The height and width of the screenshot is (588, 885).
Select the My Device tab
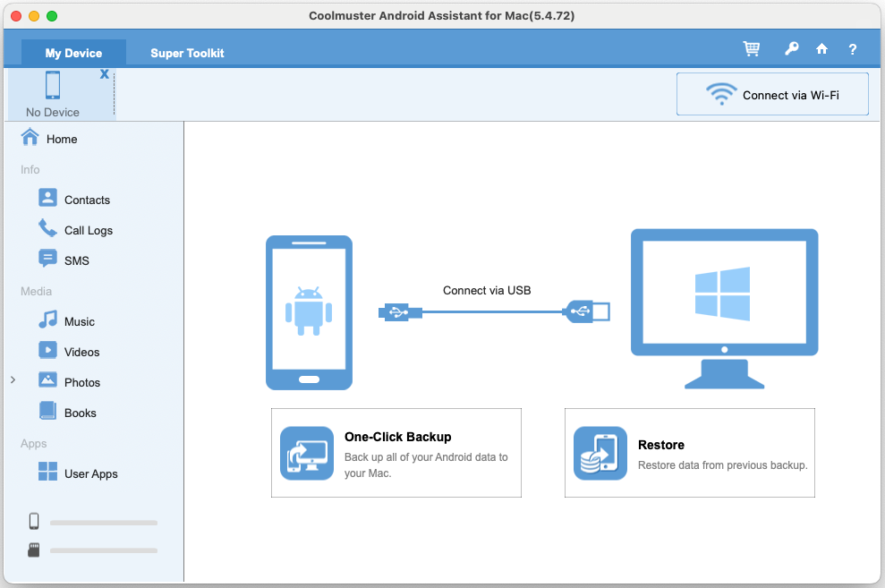tap(73, 53)
